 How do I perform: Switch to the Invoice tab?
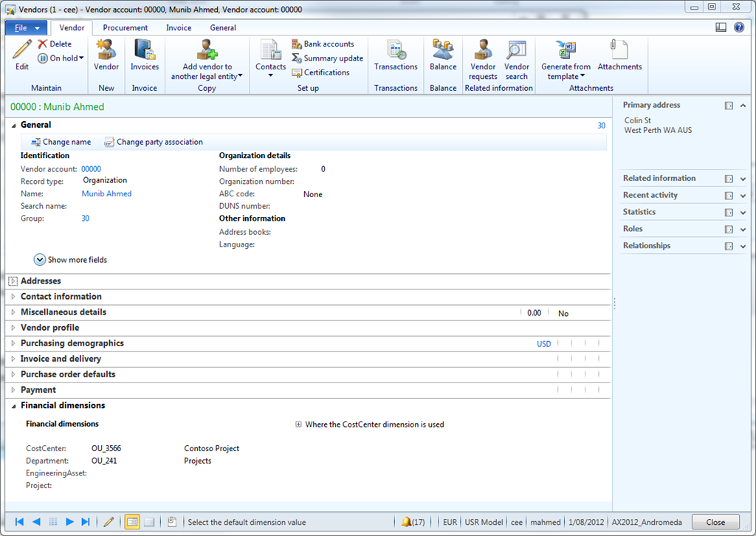click(x=179, y=28)
